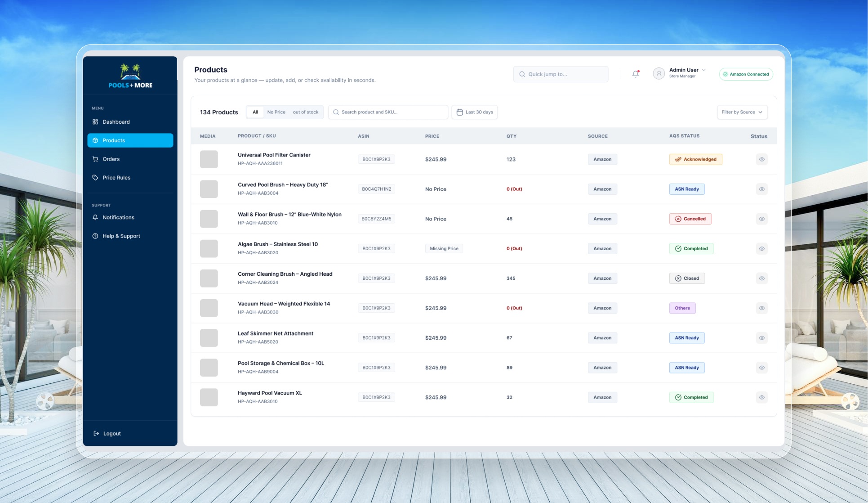Viewport: 868px width, 503px height.
Task: Toggle eye icon for Universal Pool Filter Canister
Action: [761, 159]
